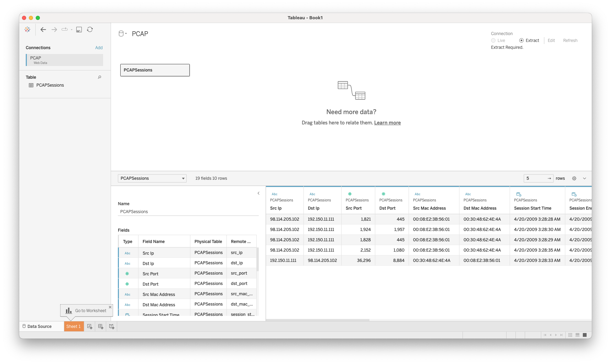Click the 4/20/2009 3:28:35 AM cell
Viewport: 611px width, 364px height.
(537, 250)
